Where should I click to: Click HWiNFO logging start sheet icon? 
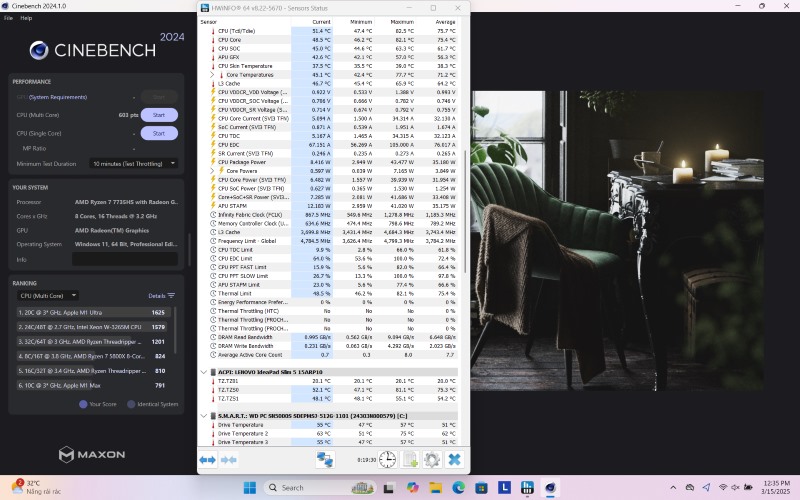point(410,460)
